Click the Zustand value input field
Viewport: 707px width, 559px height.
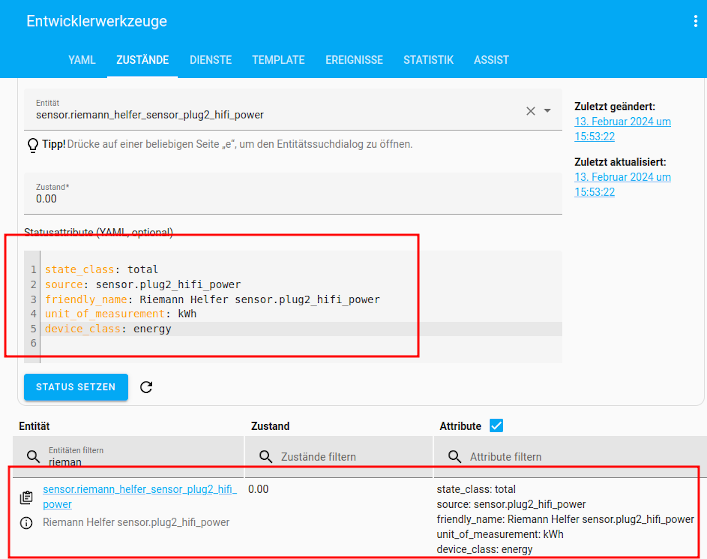tap(293, 193)
